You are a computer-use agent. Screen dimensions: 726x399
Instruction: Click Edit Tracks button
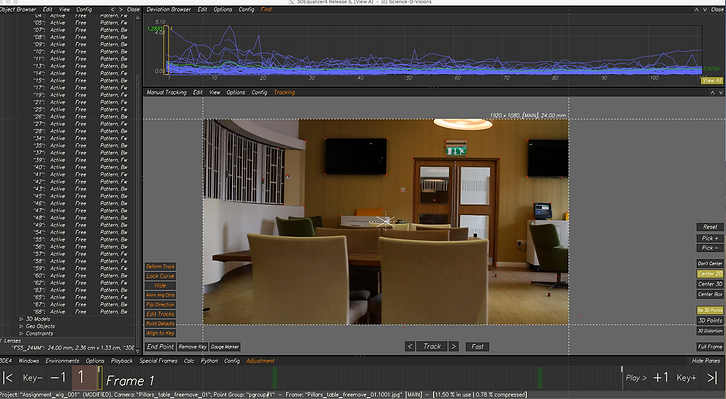tap(160, 314)
